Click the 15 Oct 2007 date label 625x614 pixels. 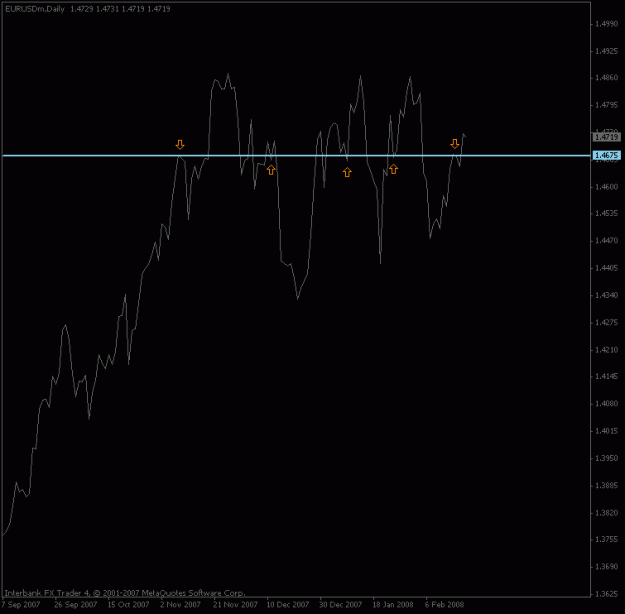click(x=128, y=604)
